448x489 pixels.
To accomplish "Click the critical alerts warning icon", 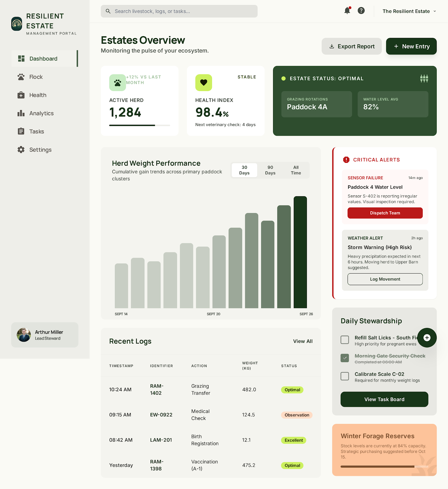I will point(346,160).
